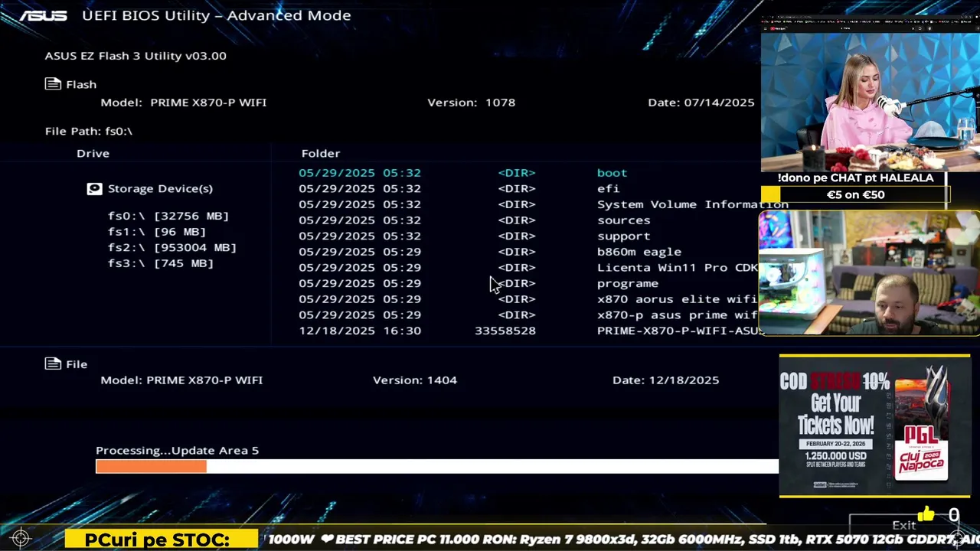
Task: Open the Licenta Win11 Pro folder
Action: [x=678, y=267]
